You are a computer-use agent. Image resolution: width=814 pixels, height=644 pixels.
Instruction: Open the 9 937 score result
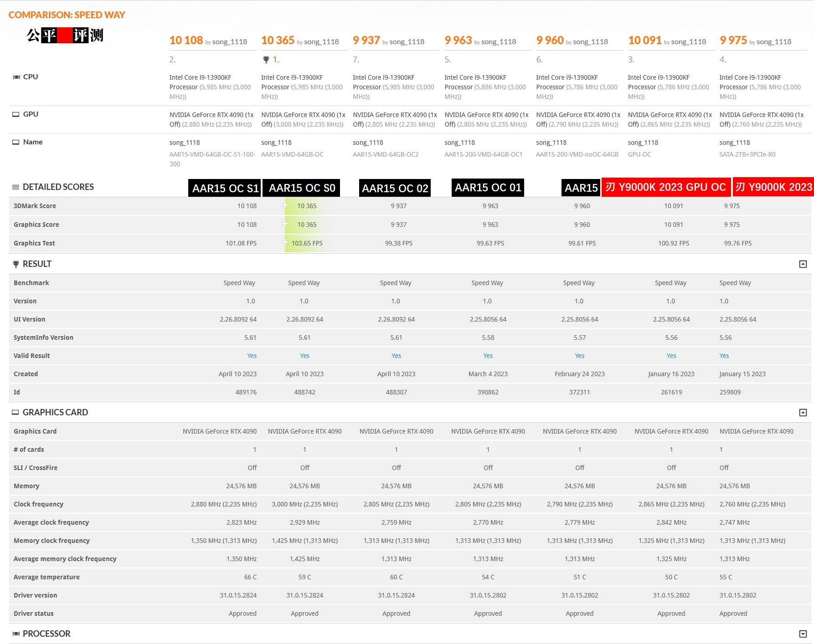pos(366,41)
